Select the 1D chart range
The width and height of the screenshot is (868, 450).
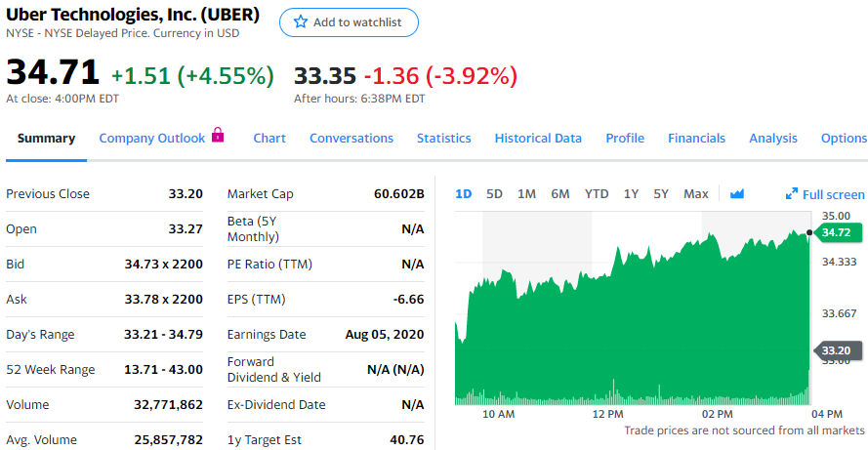click(464, 193)
